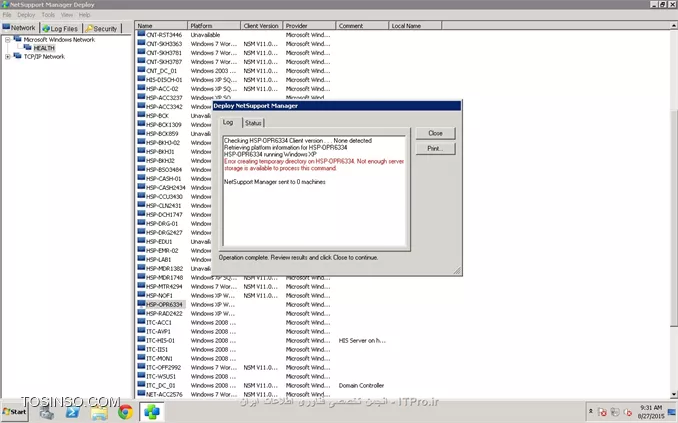Click Close in the Deploy NetSupport Manager dialog

pyautogui.click(x=435, y=133)
